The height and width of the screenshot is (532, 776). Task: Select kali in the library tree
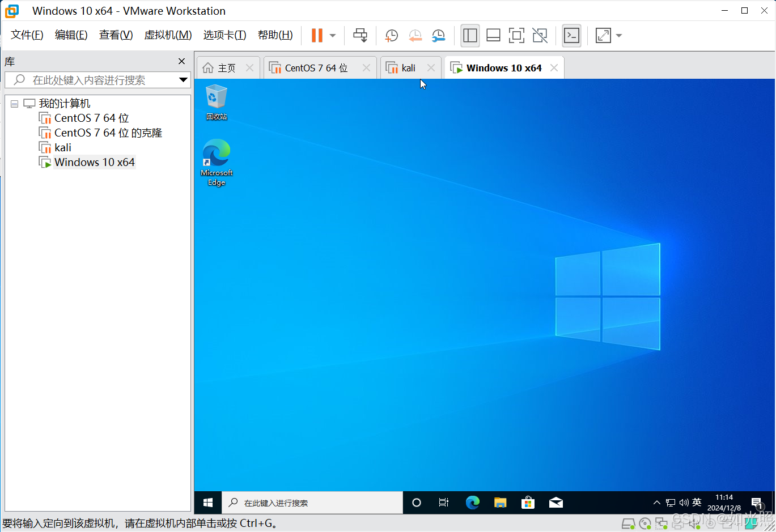click(63, 147)
